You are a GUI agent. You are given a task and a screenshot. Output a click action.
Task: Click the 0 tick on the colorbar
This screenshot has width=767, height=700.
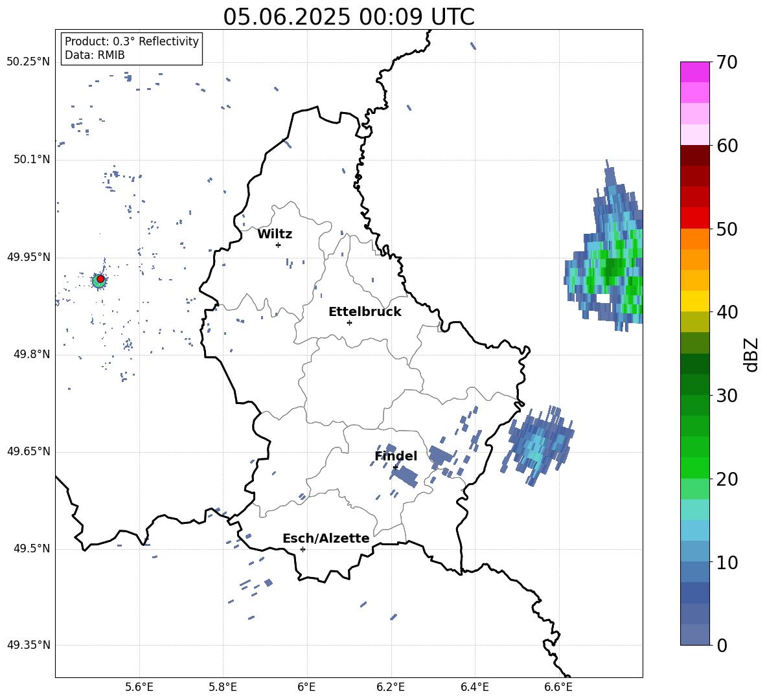722,645
